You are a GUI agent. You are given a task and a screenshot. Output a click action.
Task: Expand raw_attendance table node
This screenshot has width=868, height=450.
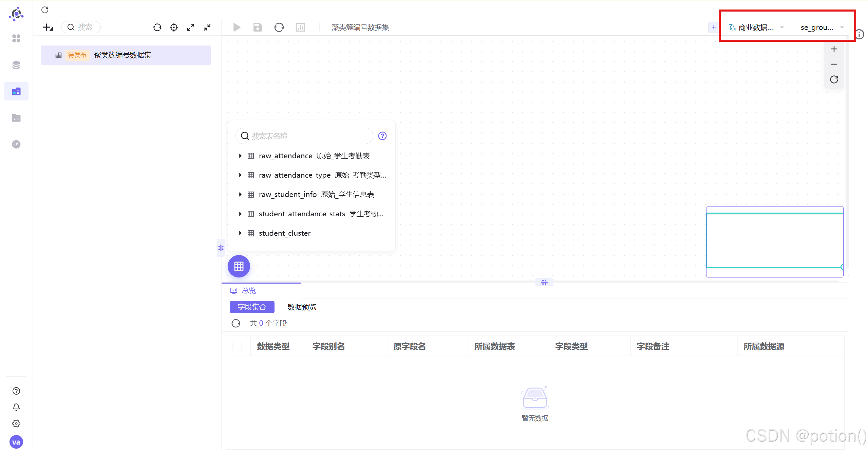tap(240, 156)
